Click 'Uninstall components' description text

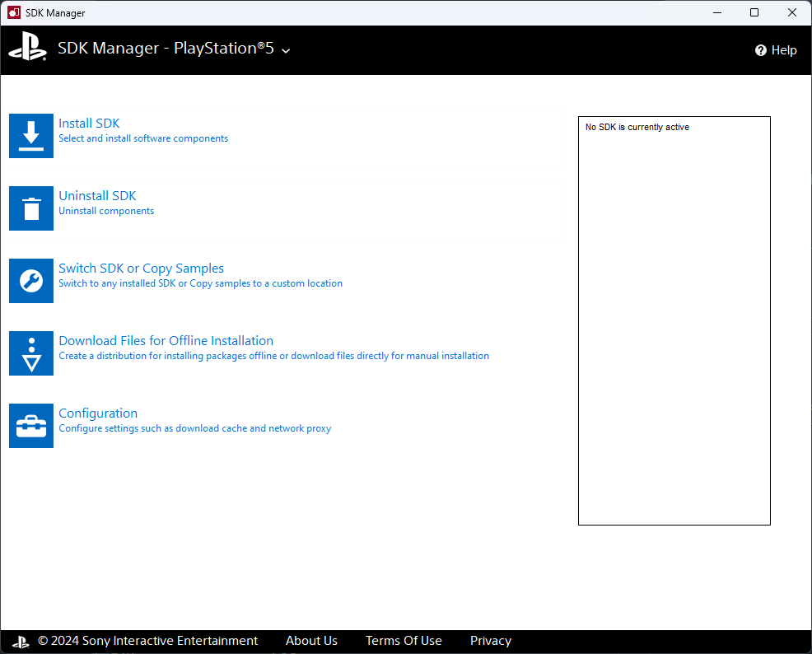click(x=106, y=211)
